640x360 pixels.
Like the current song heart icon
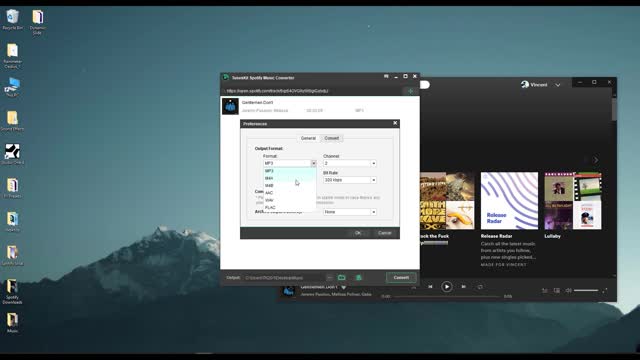click(344, 287)
